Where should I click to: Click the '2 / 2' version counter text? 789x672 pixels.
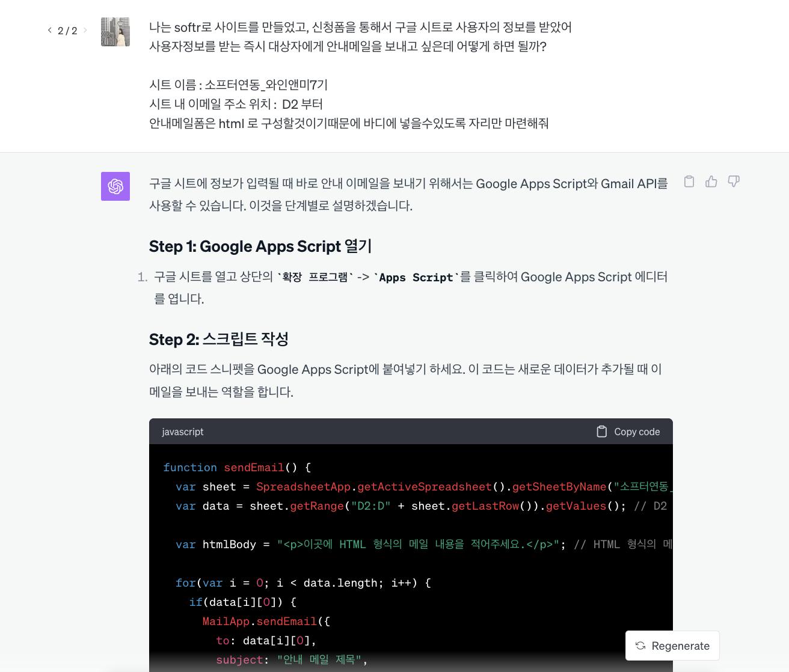[x=67, y=31]
